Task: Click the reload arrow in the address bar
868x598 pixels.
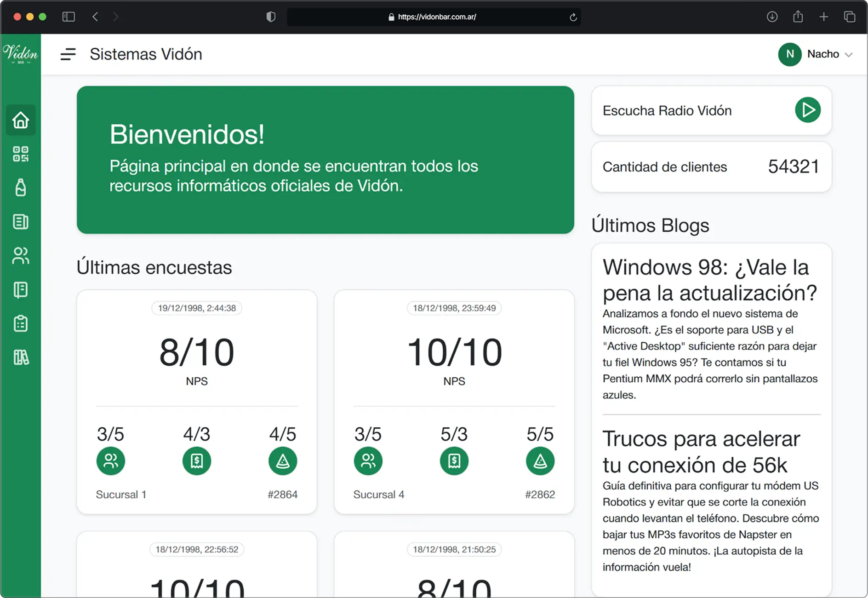Action: point(572,17)
